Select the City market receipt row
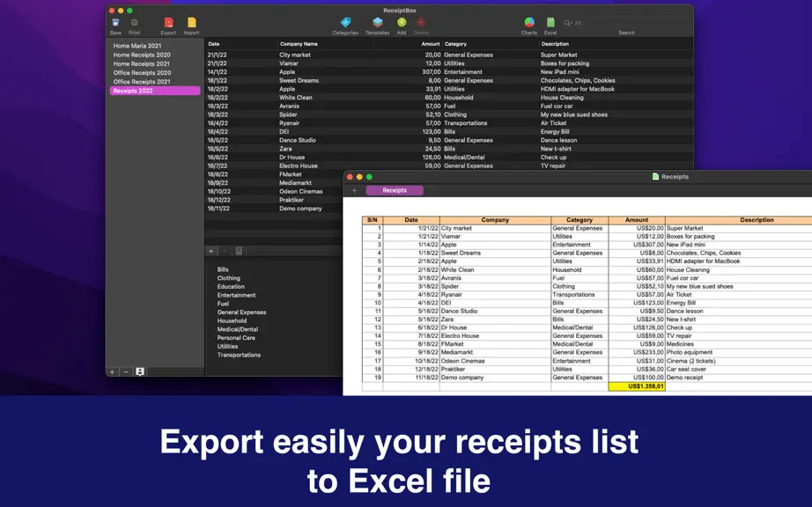 pyautogui.click(x=448, y=55)
